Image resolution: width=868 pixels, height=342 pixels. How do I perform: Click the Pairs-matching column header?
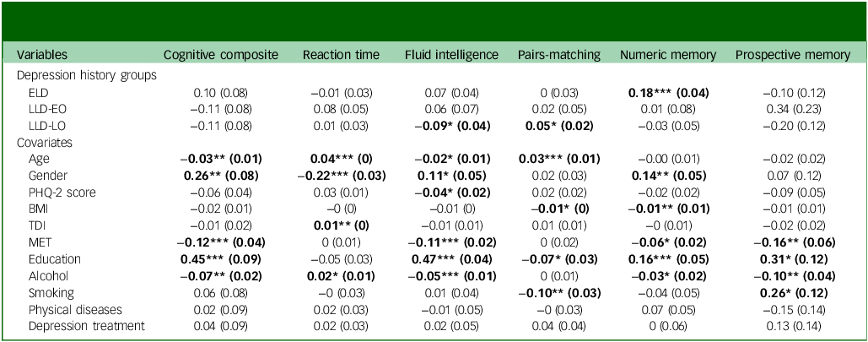558,56
